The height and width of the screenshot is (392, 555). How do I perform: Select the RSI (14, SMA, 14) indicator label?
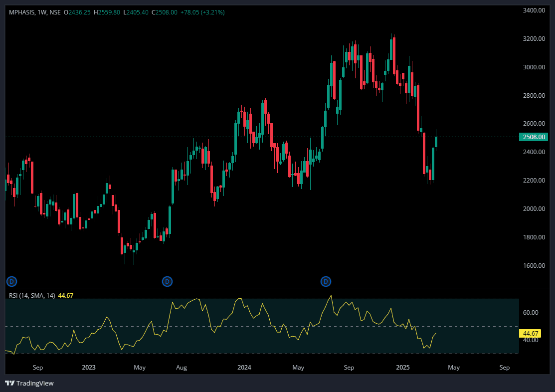32,296
